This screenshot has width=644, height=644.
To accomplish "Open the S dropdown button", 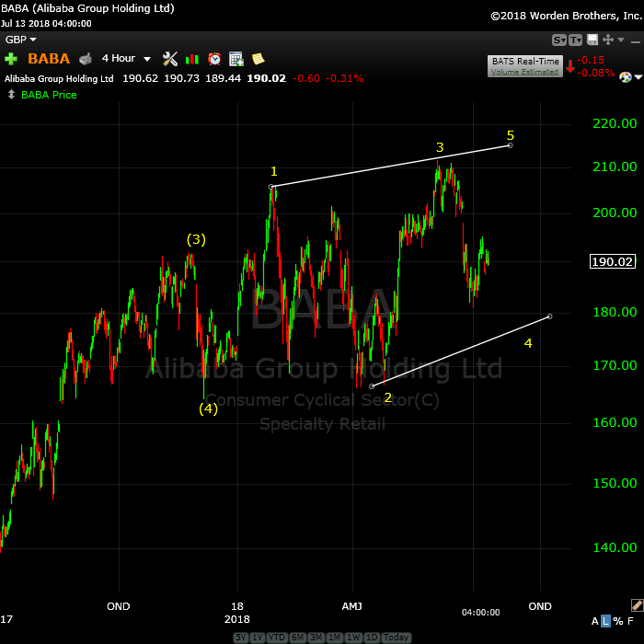I will tap(559, 40).
